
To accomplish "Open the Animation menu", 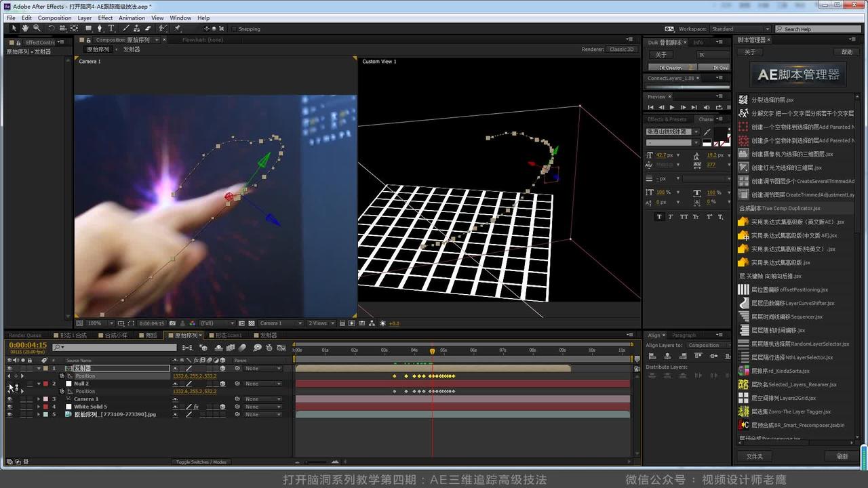I will click(x=132, y=18).
